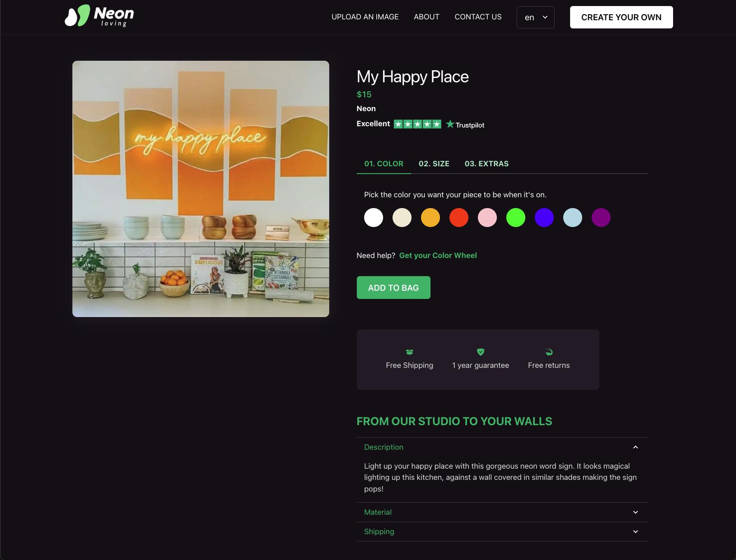Click the Free returns arrow icon
736x560 pixels.
(549, 352)
